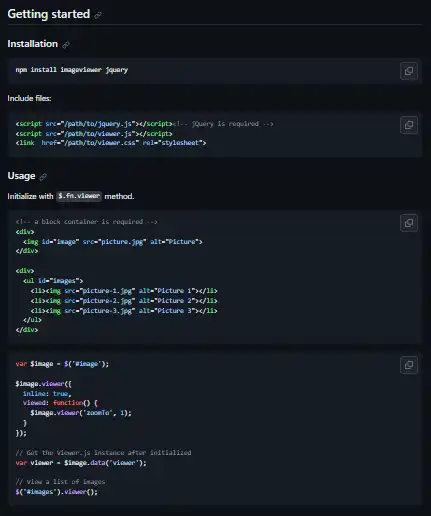
Task: Click the 'inline: true,' option line
Action: click(47, 394)
